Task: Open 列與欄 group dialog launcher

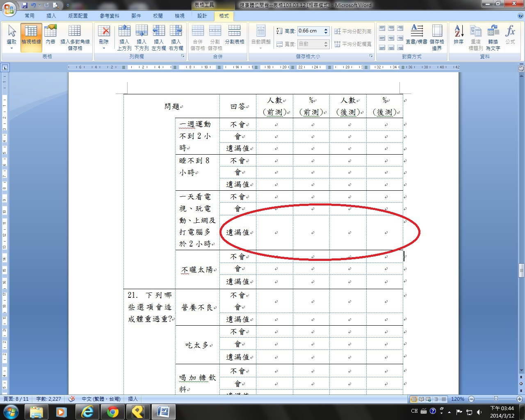Action: pos(183,56)
